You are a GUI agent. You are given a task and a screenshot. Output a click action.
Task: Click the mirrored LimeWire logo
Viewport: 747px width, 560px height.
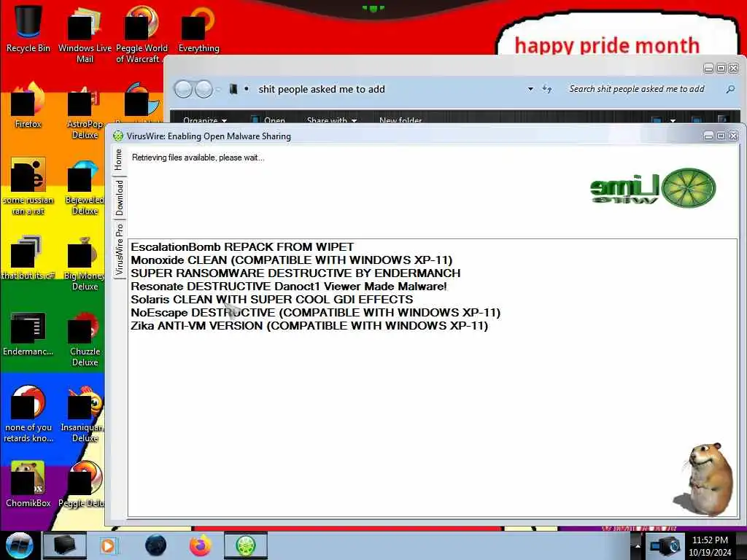pyautogui.click(x=653, y=187)
